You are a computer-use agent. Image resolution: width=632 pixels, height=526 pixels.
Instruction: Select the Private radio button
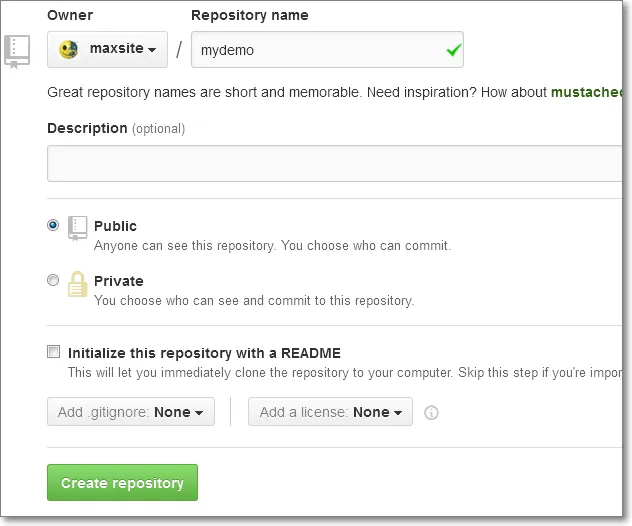(53, 280)
